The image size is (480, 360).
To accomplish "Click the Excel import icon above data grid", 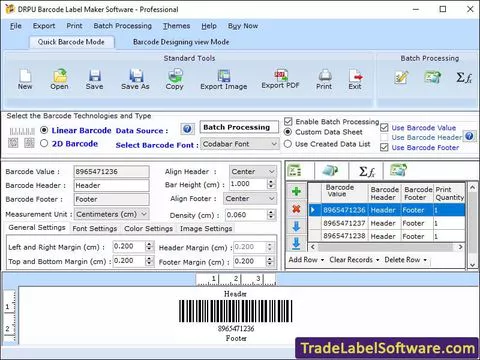I will [x=294, y=171].
